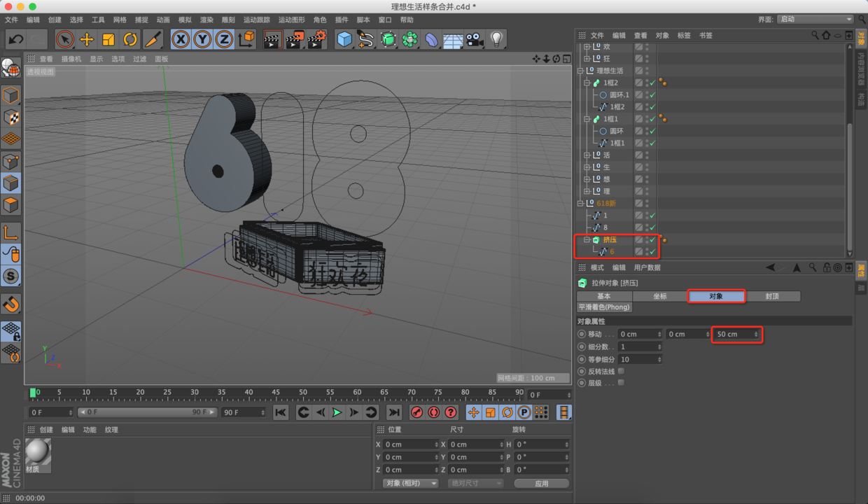The image size is (868, 504).
Task: Add a Cube primitive from the toolbar
Action: [x=344, y=39]
